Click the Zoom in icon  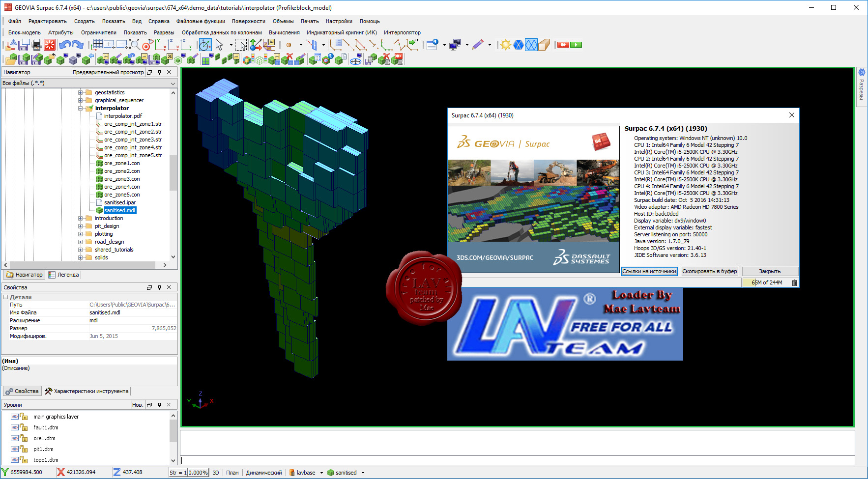click(109, 45)
